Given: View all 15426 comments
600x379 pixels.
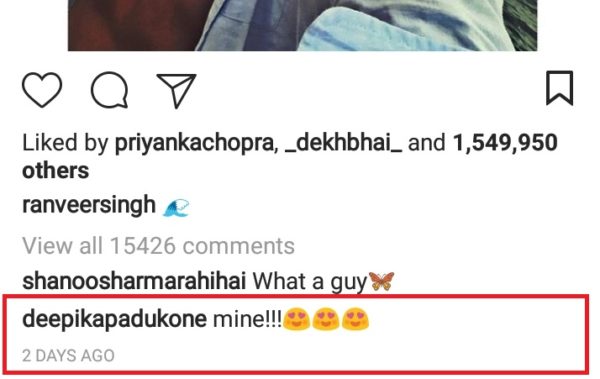Looking at the screenshot, I should (x=158, y=245).
